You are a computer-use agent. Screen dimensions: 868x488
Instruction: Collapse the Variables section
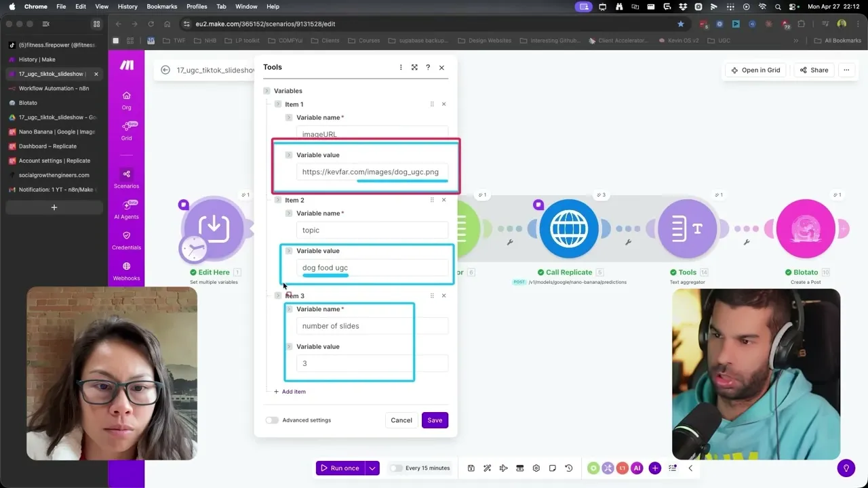pyautogui.click(x=267, y=91)
